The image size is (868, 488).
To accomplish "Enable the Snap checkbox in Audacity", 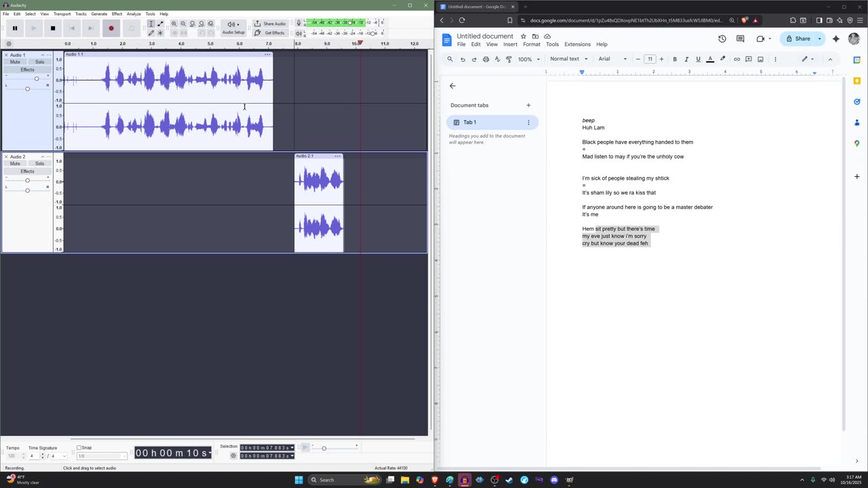I will [79, 447].
